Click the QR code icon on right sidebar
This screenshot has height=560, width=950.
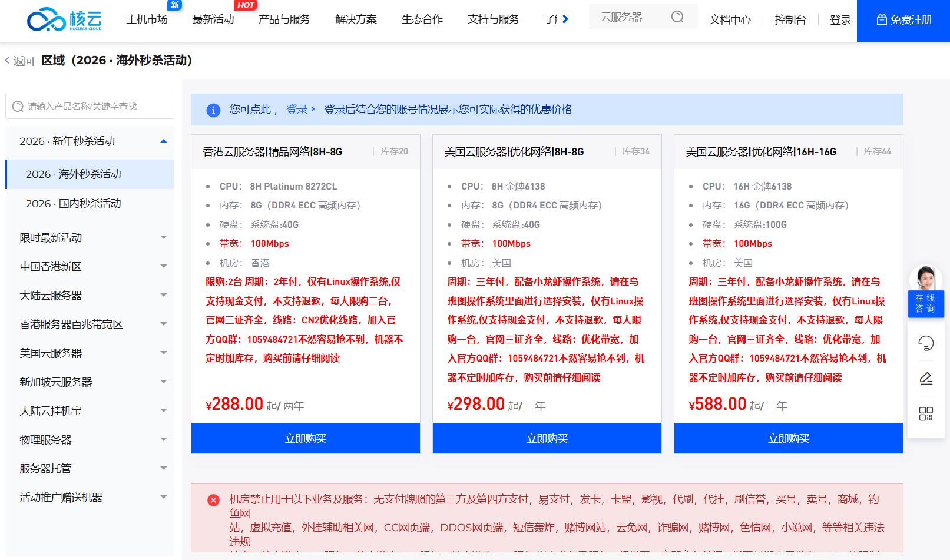[926, 414]
